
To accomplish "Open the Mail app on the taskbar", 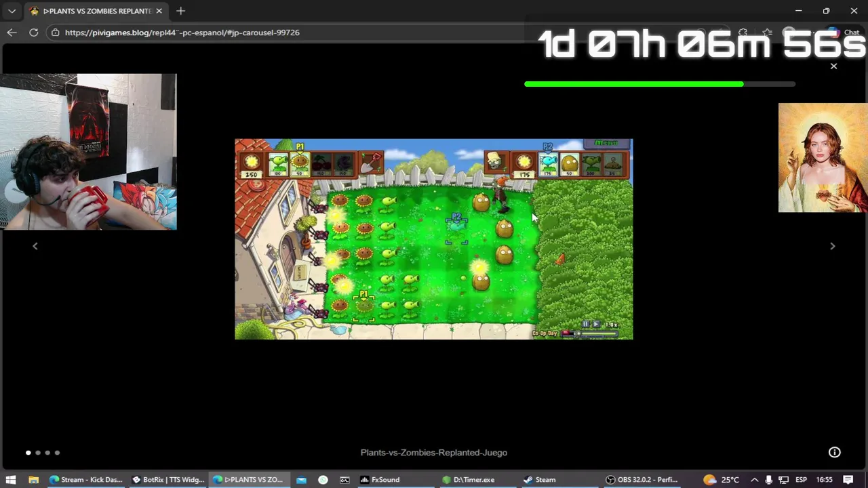I will 301,479.
